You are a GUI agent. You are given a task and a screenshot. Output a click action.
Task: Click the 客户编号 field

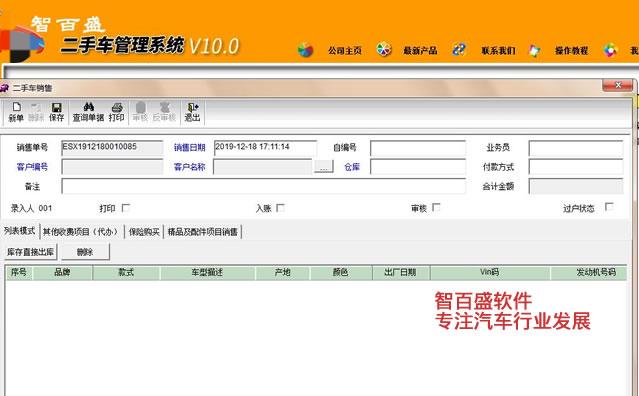click(112, 167)
